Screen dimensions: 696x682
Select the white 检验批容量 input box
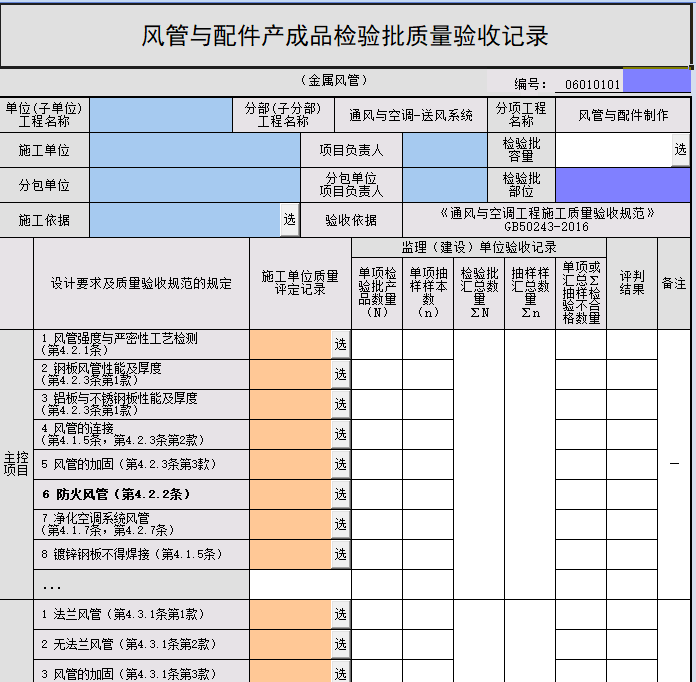click(x=613, y=150)
